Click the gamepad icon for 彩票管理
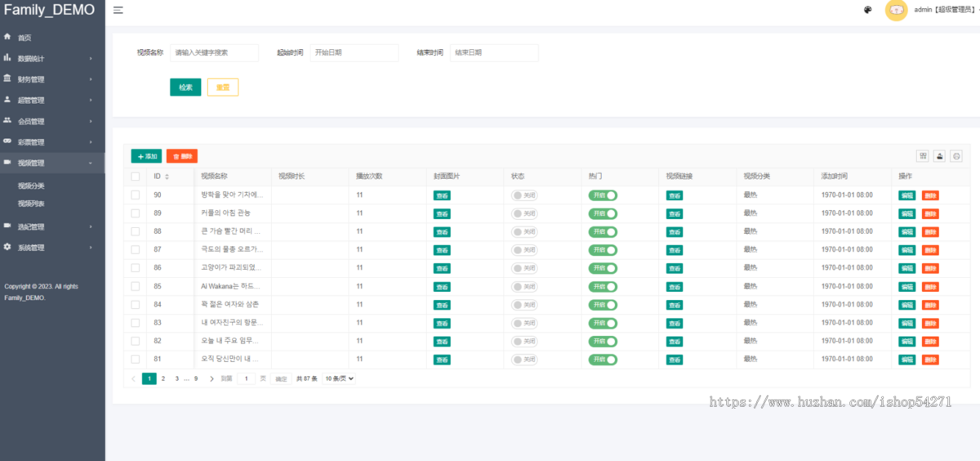This screenshot has width=980, height=461. (7, 141)
